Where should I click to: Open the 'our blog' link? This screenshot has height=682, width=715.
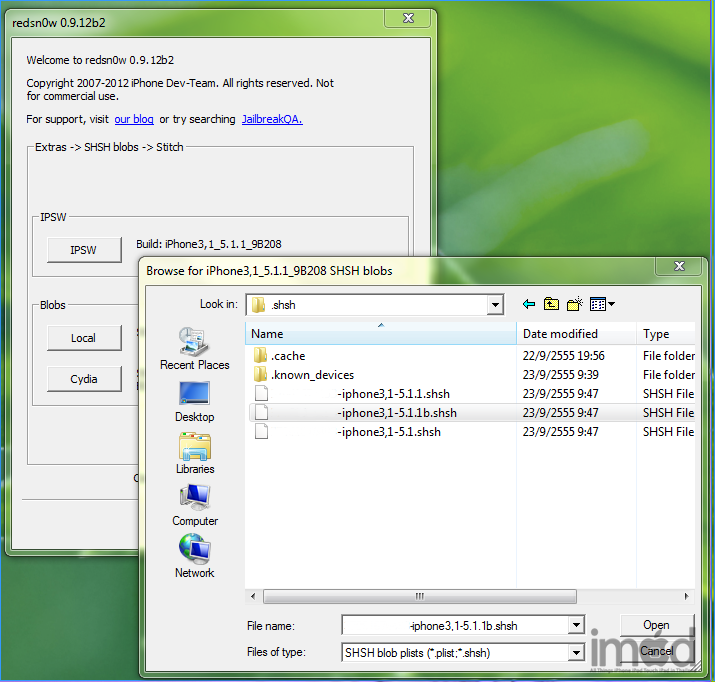pyautogui.click(x=134, y=119)
